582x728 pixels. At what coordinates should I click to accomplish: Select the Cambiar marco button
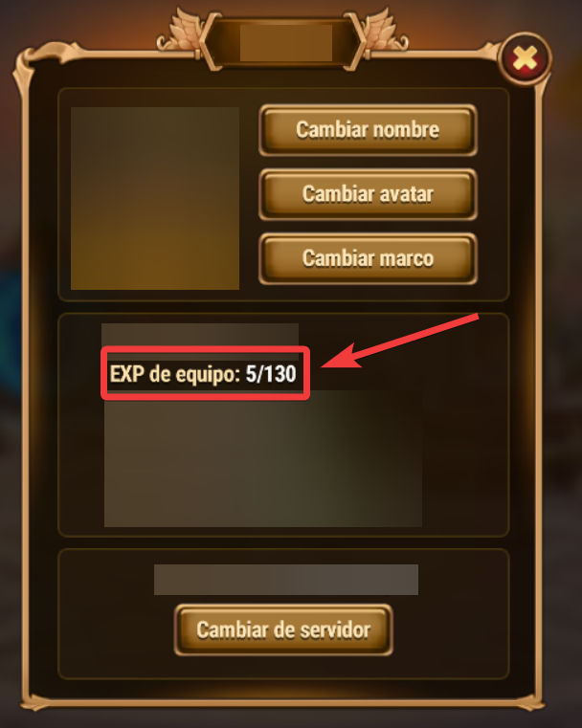(368, 258)
